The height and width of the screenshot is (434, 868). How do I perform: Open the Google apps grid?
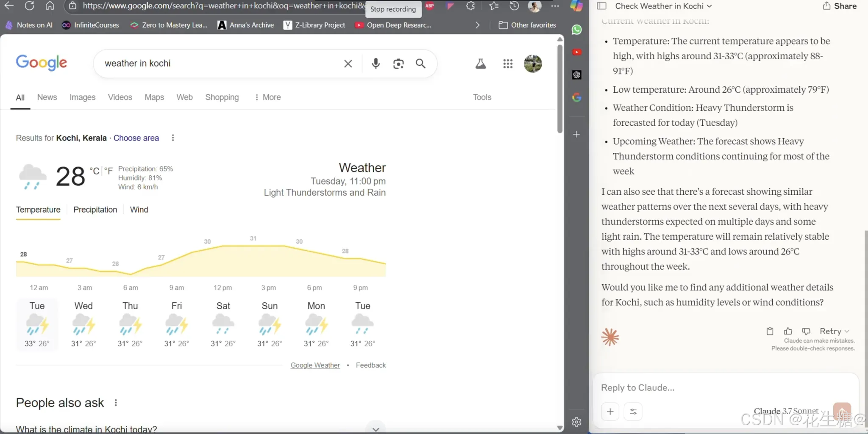pyautogui.click(x=508, y=64)
